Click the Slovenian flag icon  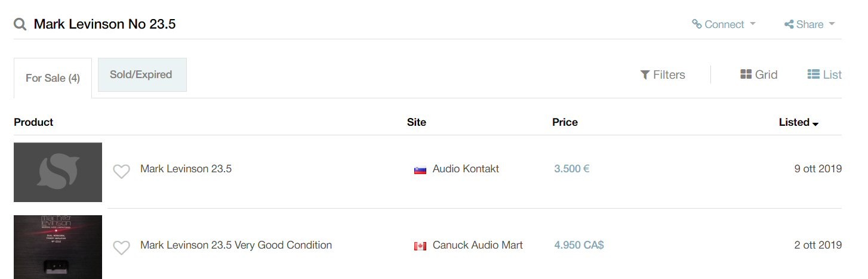click(420, 170)
